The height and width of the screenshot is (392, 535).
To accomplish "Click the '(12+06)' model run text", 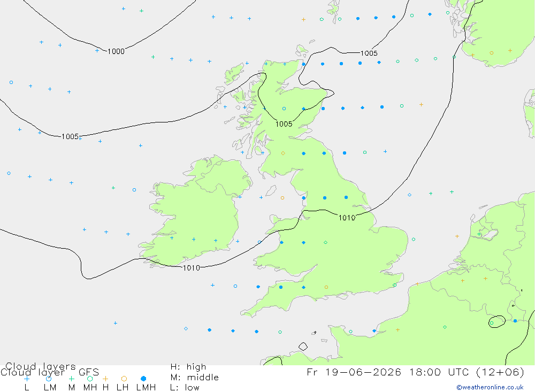I will tap(500, 372).
